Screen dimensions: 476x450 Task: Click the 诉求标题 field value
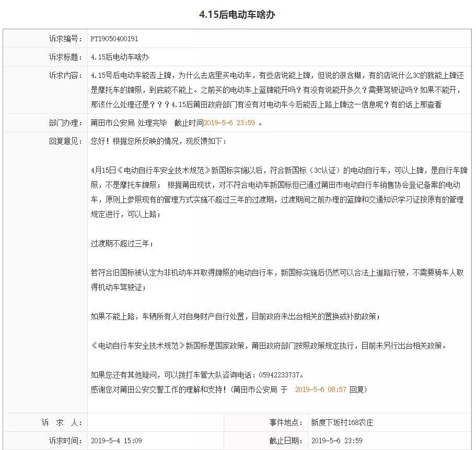click(x=120, y=57)
